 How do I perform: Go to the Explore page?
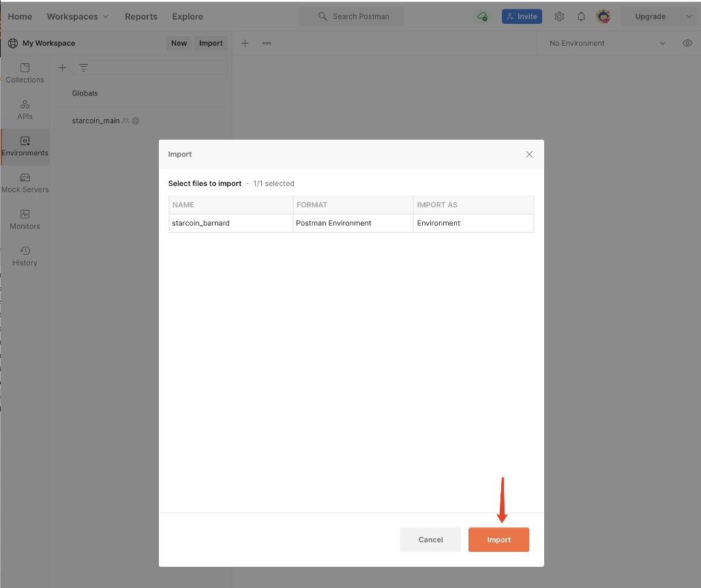pyautogui.click(x=188, y=16)
